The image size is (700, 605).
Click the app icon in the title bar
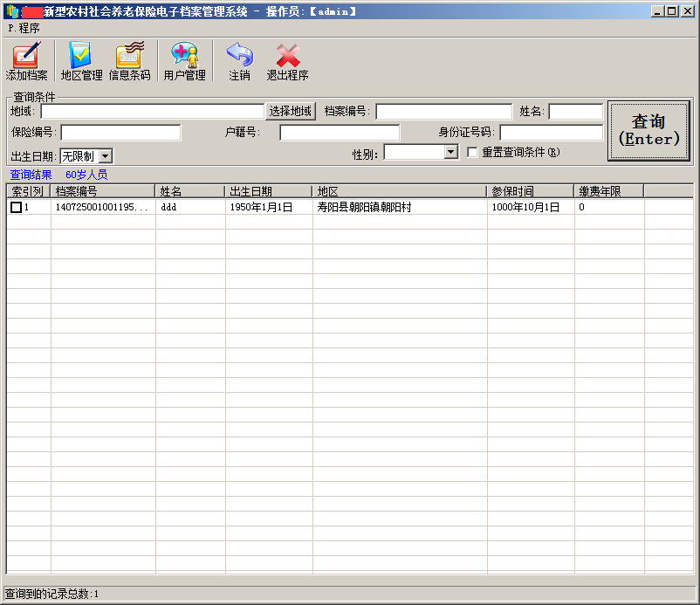(x=11, y=11)
